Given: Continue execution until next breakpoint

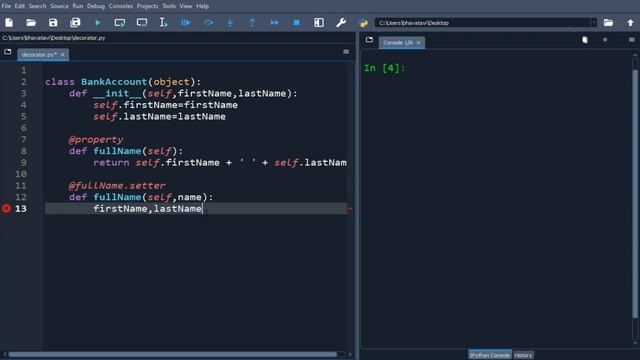Looking at the screenshot, I should pyautogui.click(x=274, y=23).
